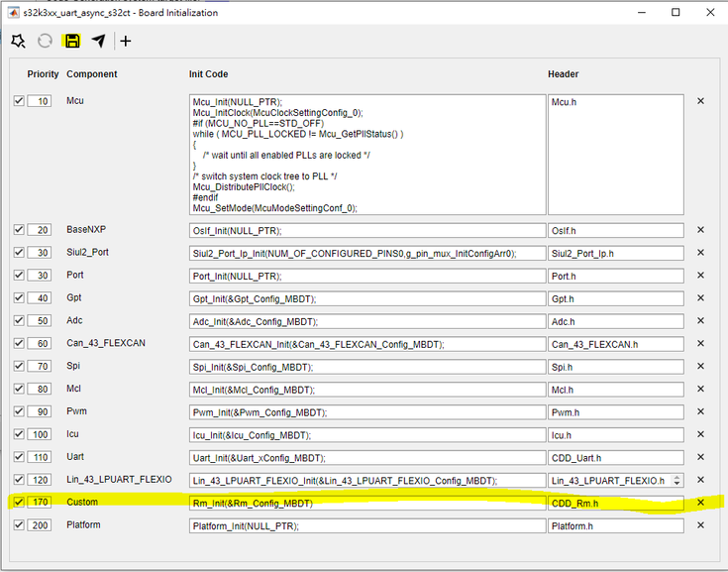Click the Platform.h header field

[x=616, y=526]
